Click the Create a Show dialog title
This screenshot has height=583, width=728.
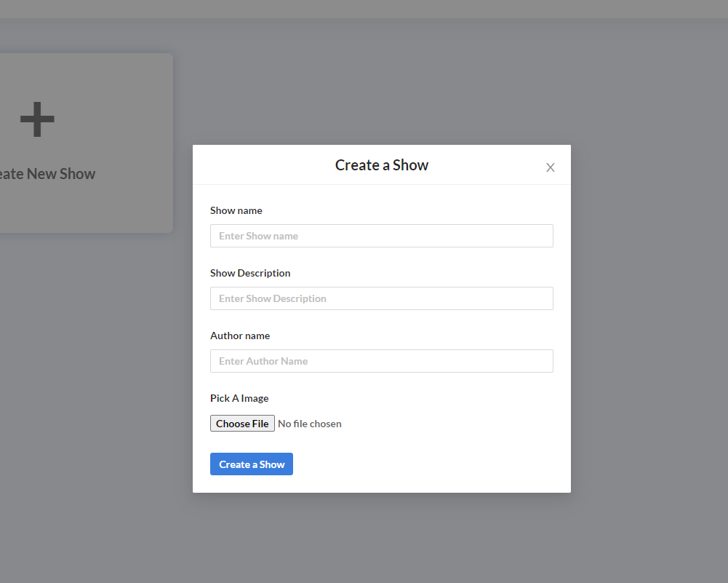382,165
